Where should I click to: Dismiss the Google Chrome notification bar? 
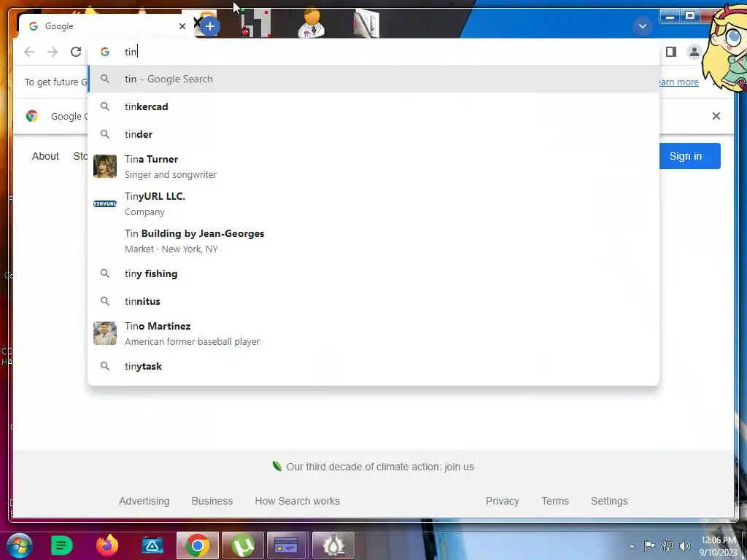click(716, 116)
